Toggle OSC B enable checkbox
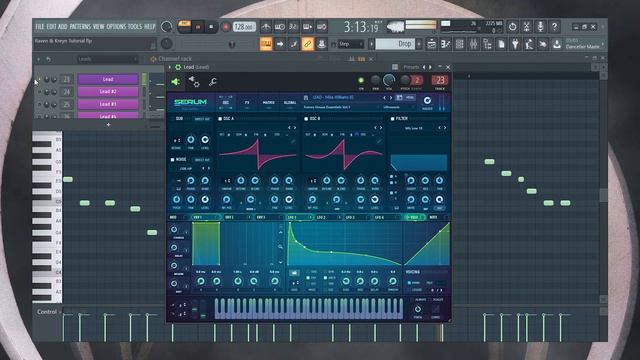This screenshot has height=360, width=640. pyautogui.click(x=306, y=119)
